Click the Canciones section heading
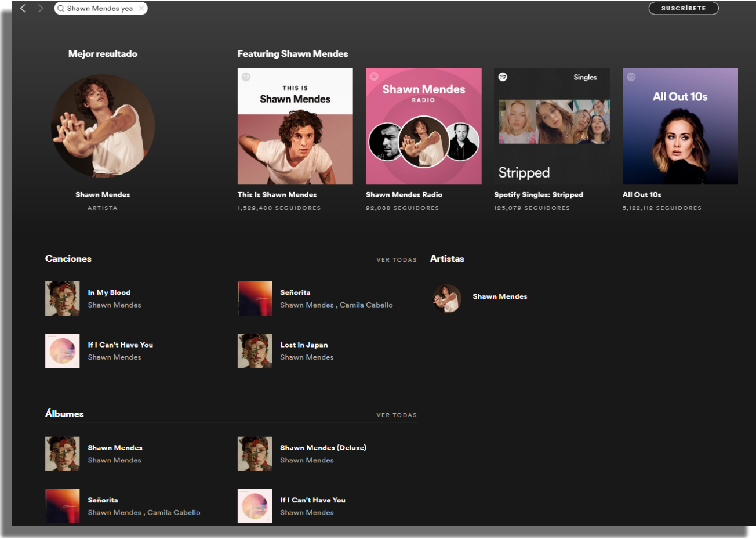 point(68,259)
